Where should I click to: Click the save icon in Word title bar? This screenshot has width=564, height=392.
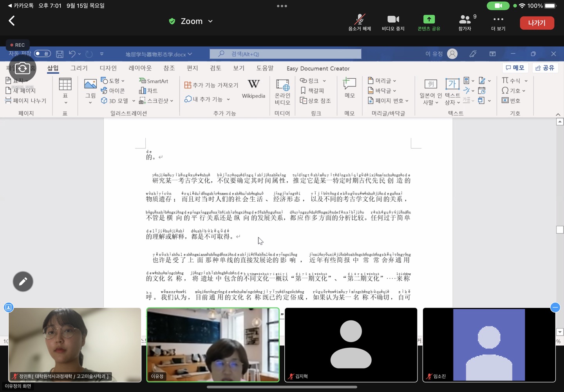coord(60,54)
